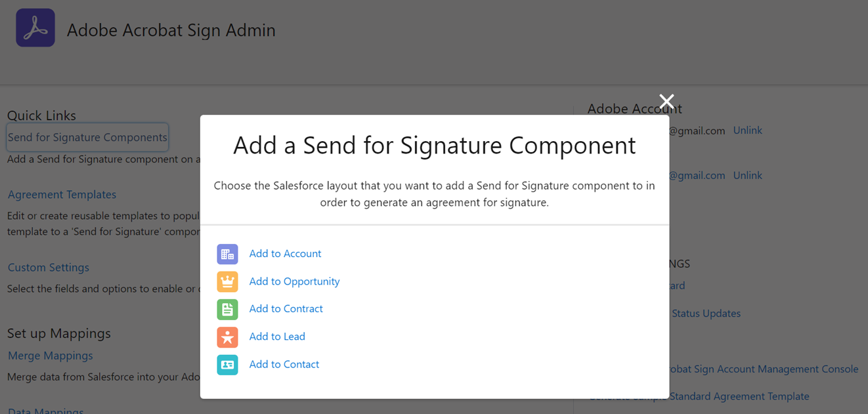Screen dimensions: 868x414
Task: Select Add to Opportunity
Action: coord(294,281)
